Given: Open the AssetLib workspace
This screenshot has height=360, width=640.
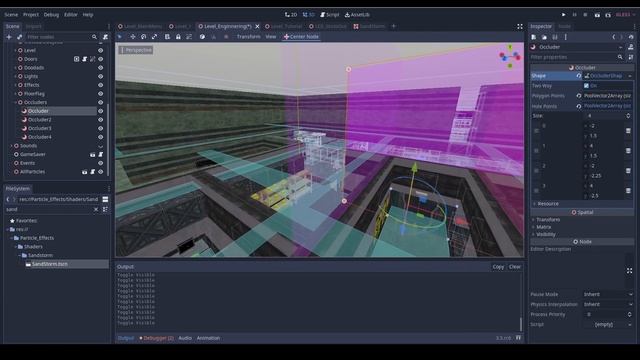Looking at the screenshot, I should coord(358,15).
